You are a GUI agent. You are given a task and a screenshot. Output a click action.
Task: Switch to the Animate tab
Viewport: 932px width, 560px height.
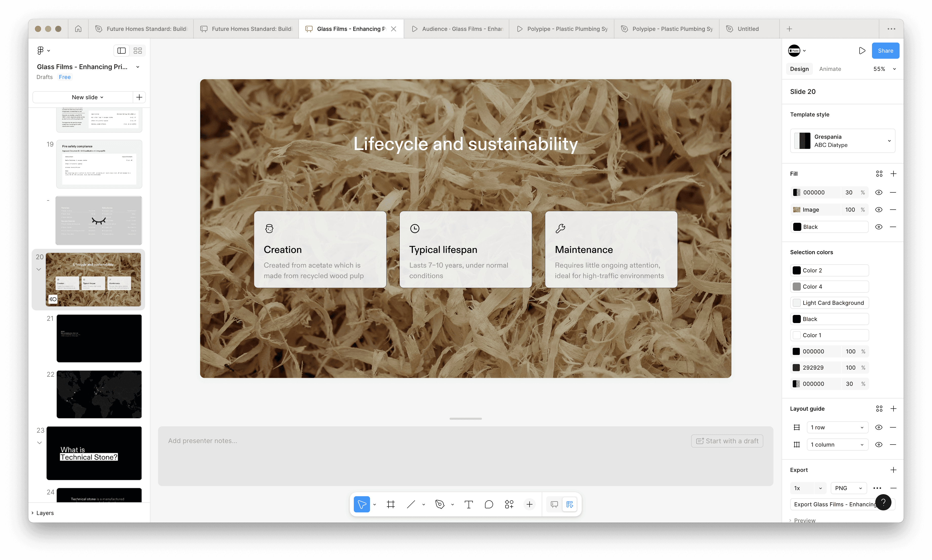pos(830,69)
